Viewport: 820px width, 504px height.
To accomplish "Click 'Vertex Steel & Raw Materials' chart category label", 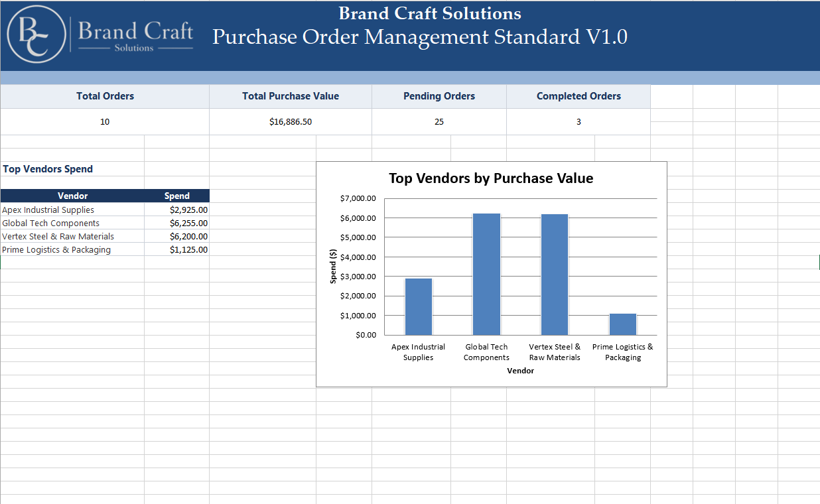I will point(555,352).
